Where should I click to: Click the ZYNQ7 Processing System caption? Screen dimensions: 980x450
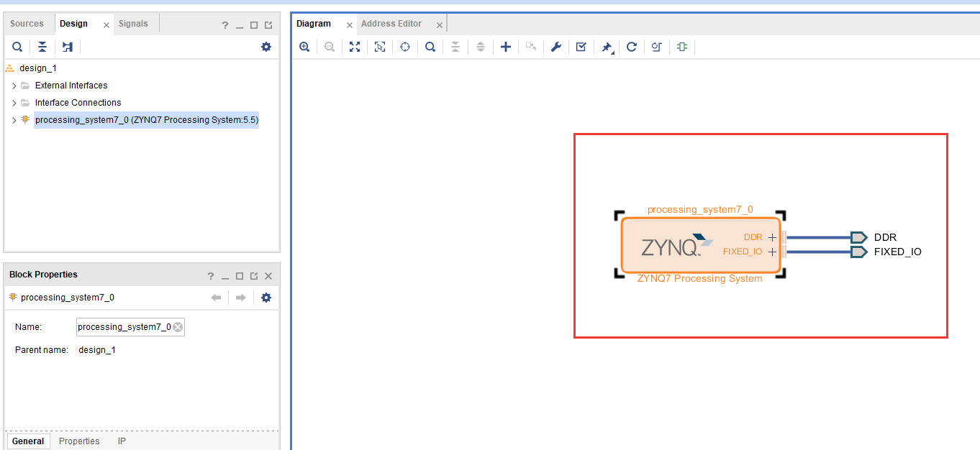coord(699,279)
